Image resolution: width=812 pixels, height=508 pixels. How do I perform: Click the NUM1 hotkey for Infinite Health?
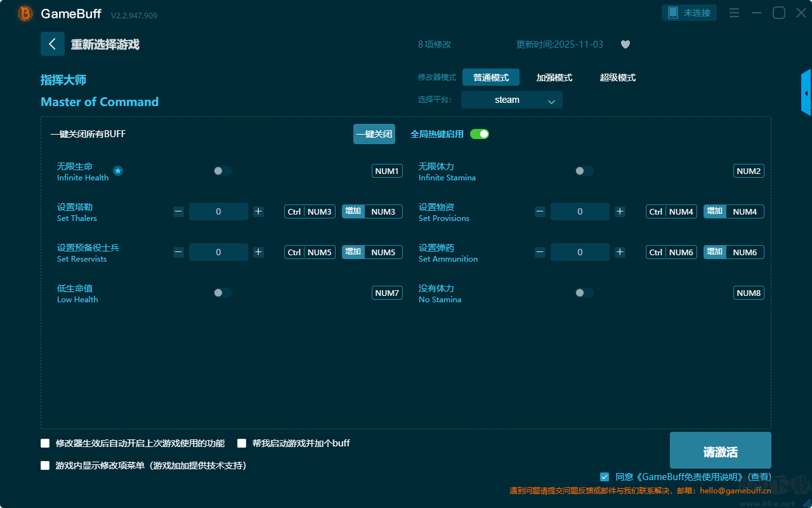387,171
